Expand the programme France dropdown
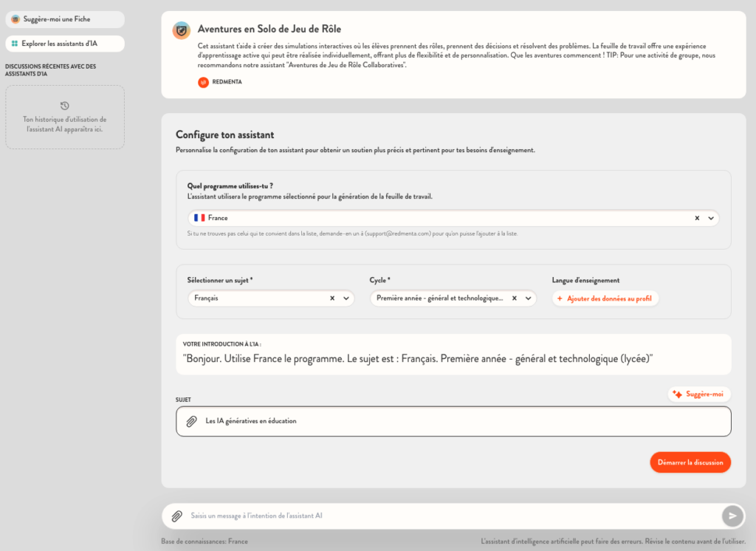This screenshot has height=551, width=756. [711, 218]
